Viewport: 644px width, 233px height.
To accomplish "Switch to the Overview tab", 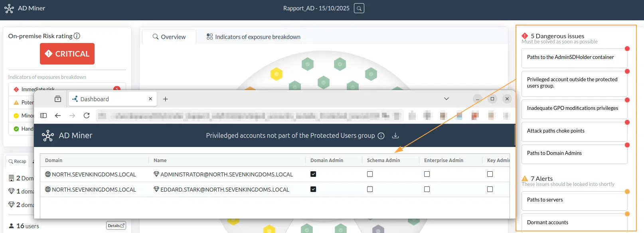I will (x=169, y=37).
